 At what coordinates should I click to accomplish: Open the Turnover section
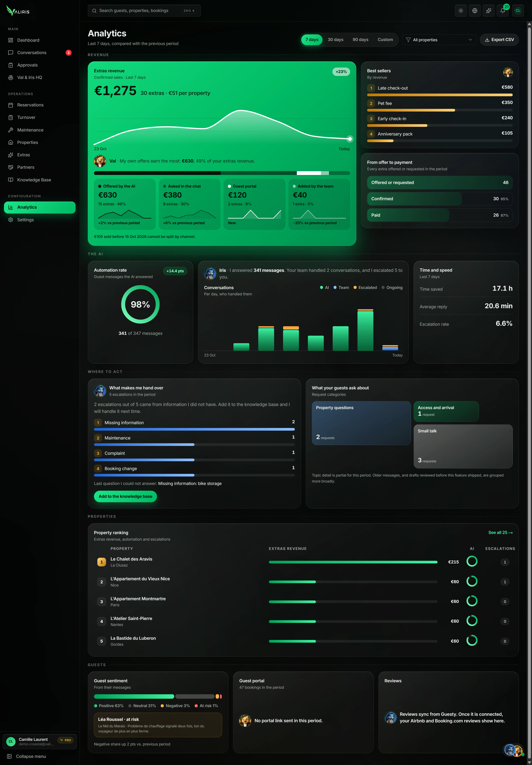40,117
